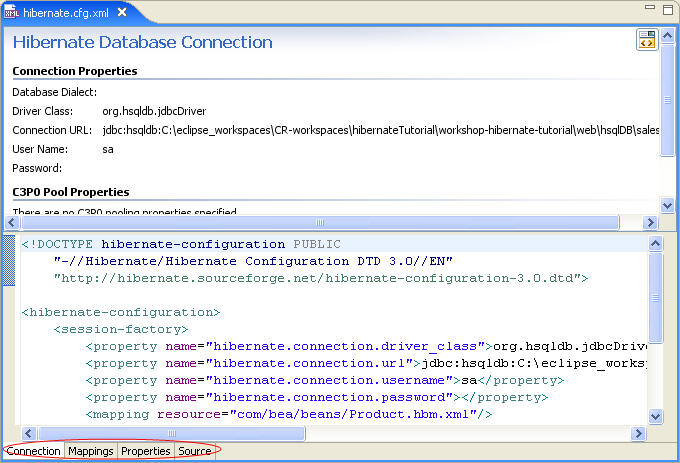This screenshot has width=680, height=463.
Task: Click the org.hsqldb.jdbcDriver value
Action: tap(154, 111)
